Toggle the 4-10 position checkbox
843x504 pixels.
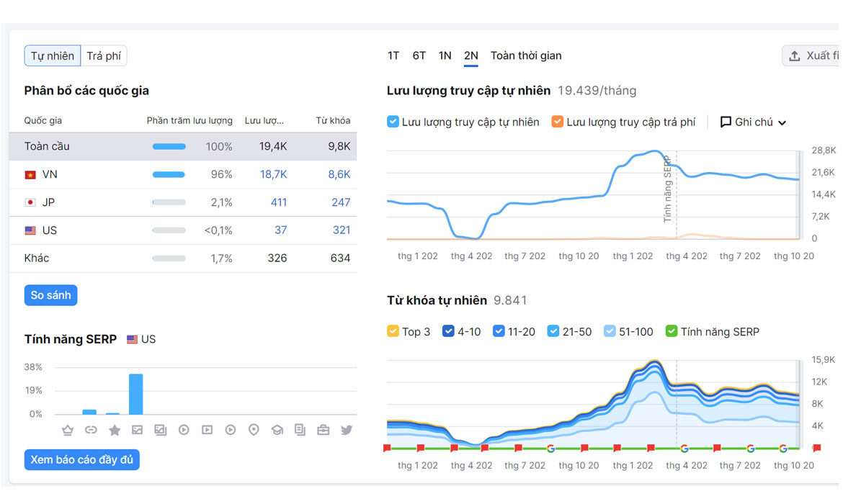(448, 331)
